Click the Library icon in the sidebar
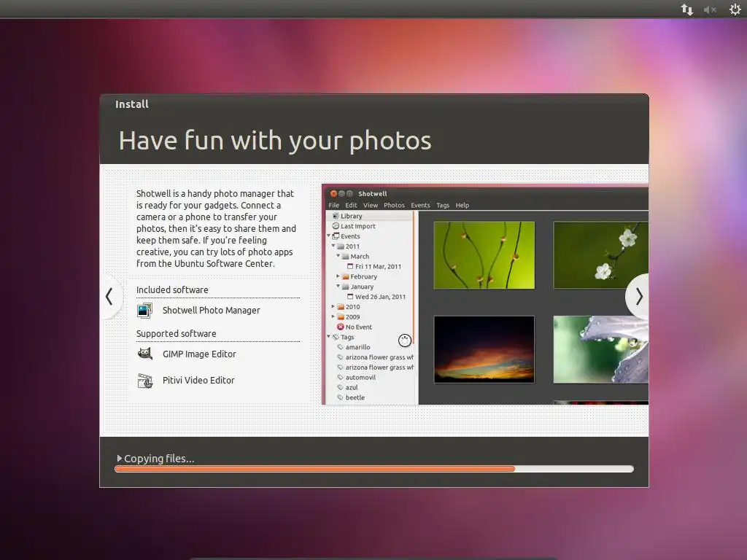 [x=336, y=216]
